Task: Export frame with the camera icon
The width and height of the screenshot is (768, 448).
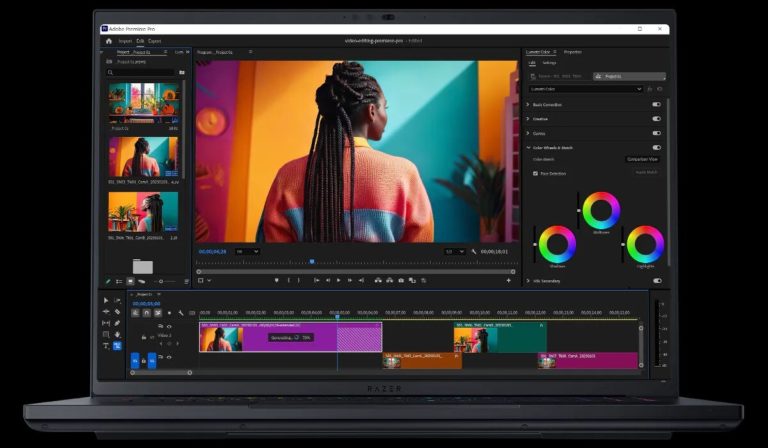Action: pyautogui.click(x=401, y=281)
